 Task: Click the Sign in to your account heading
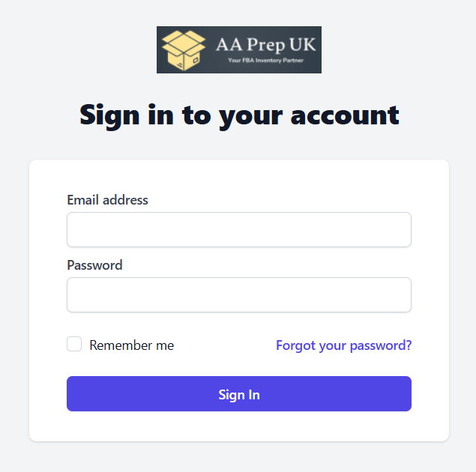point(239,116)
